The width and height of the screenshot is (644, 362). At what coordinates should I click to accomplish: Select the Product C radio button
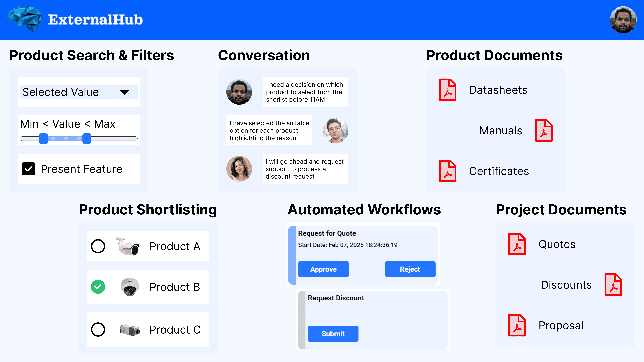point(98,330)
